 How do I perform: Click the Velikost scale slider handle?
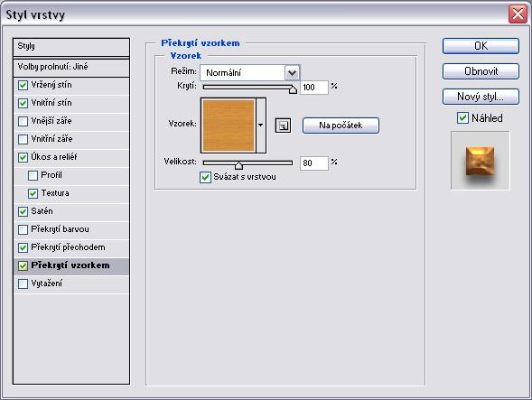tap(238, 165)
